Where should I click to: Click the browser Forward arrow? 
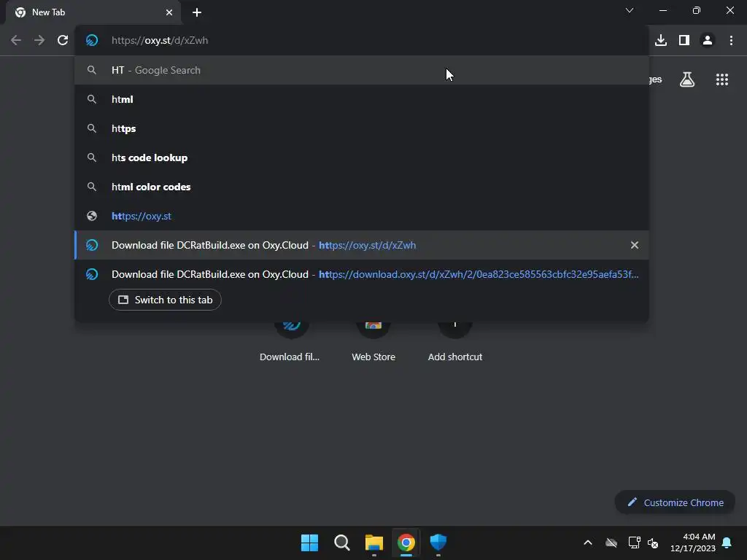coord(39,41)
